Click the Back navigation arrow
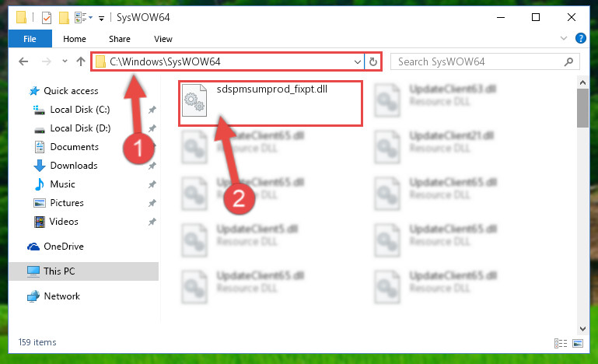This screenshot has width=598, height=364. tap(23, 61)
